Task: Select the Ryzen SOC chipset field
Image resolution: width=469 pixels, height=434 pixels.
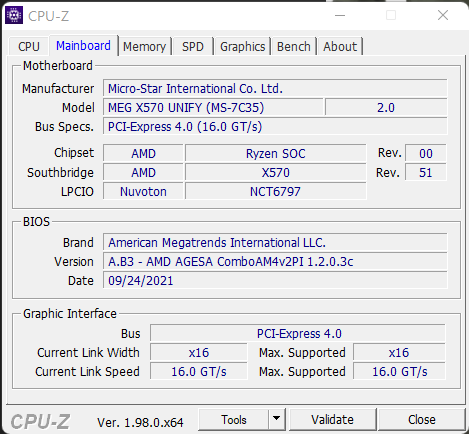Action: (x=276, y=154)
